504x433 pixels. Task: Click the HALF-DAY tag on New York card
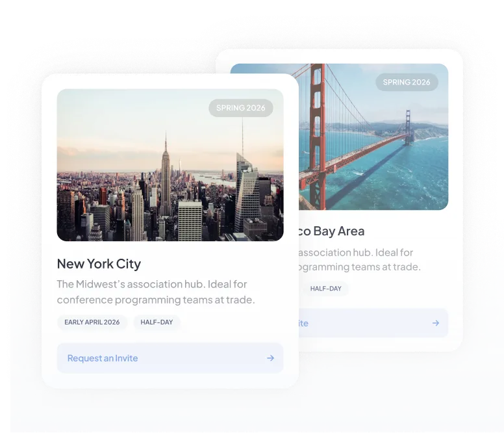[157, 322]
